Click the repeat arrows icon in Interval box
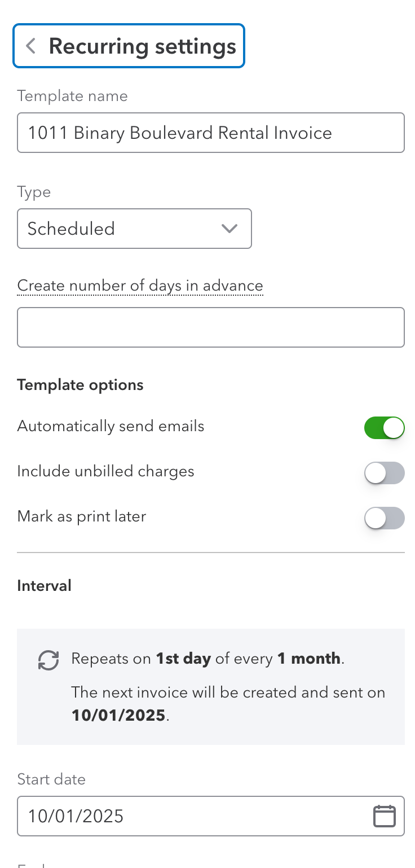 coord(48,660)
